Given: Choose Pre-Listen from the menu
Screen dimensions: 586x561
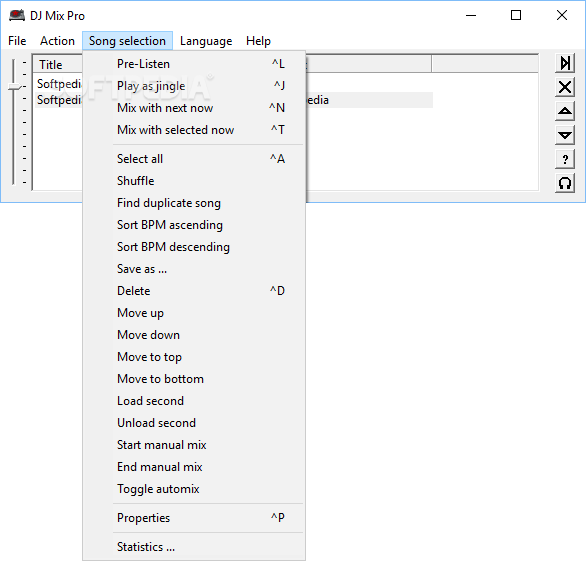Looking at the screenshot, I should 194,64.
